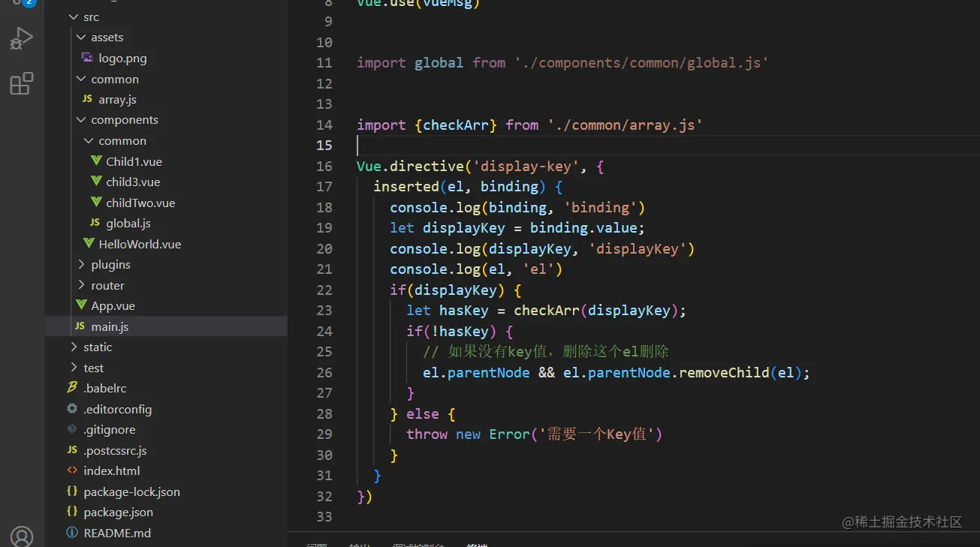Expand the plugins folder
The height and width of the screenshot is (547, 980).
click(x=81, y=264)
